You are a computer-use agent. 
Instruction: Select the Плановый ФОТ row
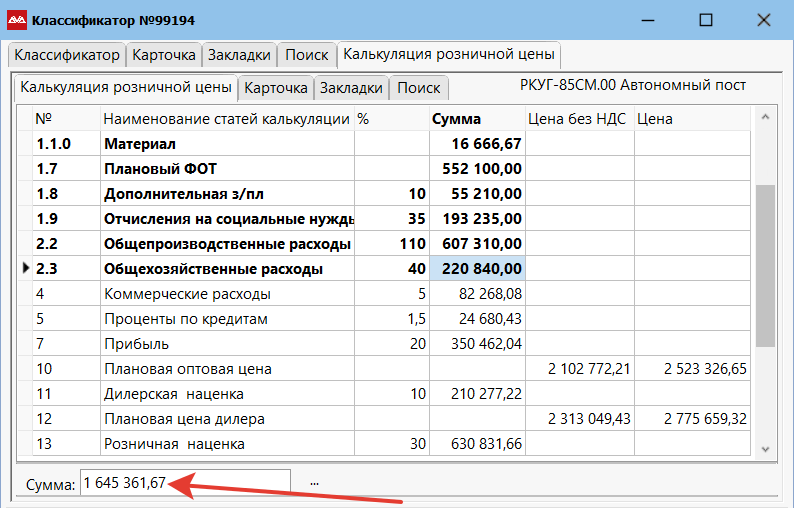coord(228,169)
